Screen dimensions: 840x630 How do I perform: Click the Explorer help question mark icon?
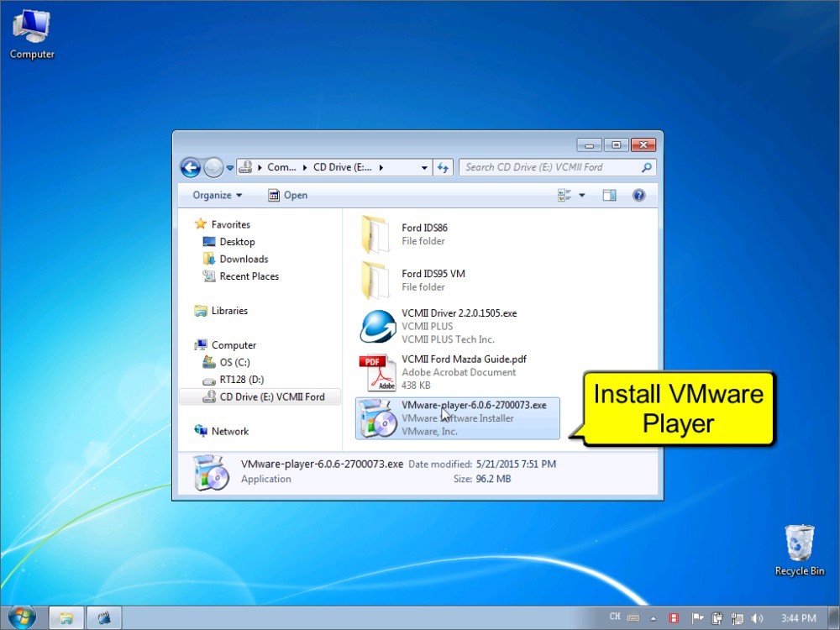tap(638, 195)
